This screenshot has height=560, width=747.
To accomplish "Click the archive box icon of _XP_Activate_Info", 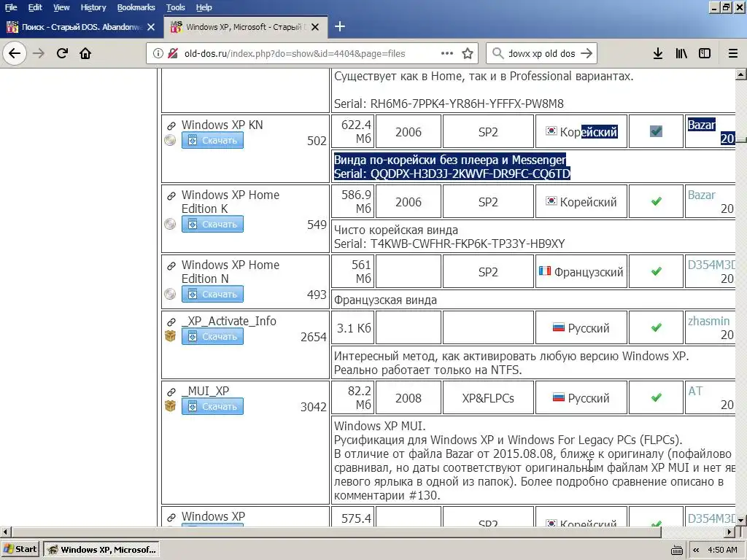I will tap(170, 336).
